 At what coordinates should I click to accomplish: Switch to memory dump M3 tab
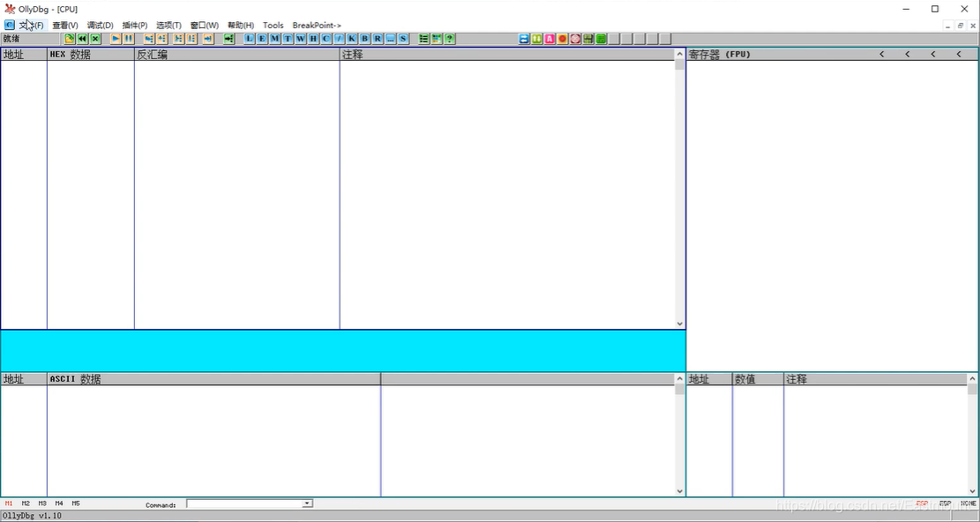coord(42,503)
